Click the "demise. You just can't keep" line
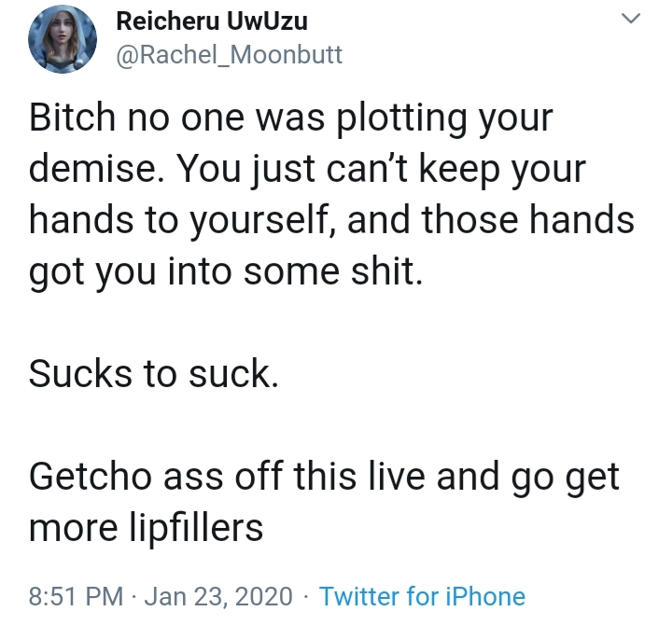Screen dimensions: 672x639 click(x=307, y=169)
